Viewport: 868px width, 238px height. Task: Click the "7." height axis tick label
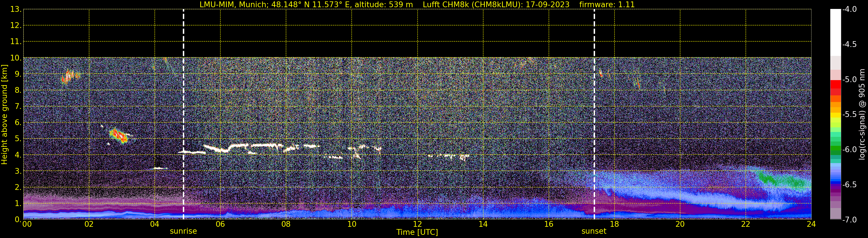(x=18, y=106)
